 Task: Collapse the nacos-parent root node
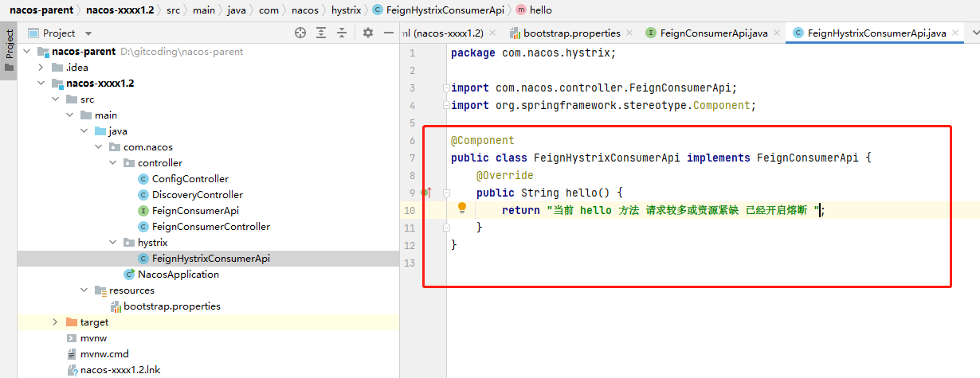[x=28, y=52]
